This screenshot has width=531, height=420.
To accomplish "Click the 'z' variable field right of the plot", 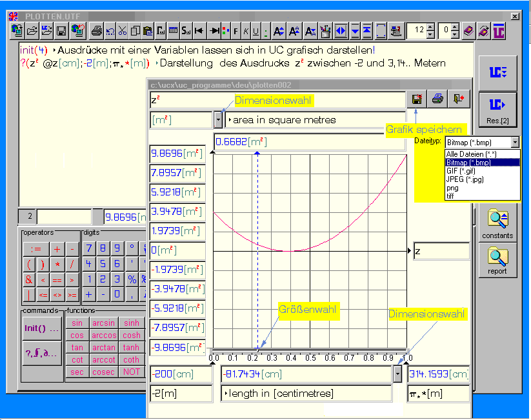I will point(441,251).
